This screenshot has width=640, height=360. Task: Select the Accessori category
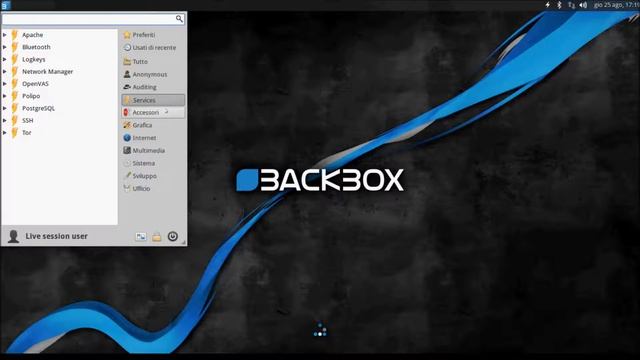coord(153,113)
